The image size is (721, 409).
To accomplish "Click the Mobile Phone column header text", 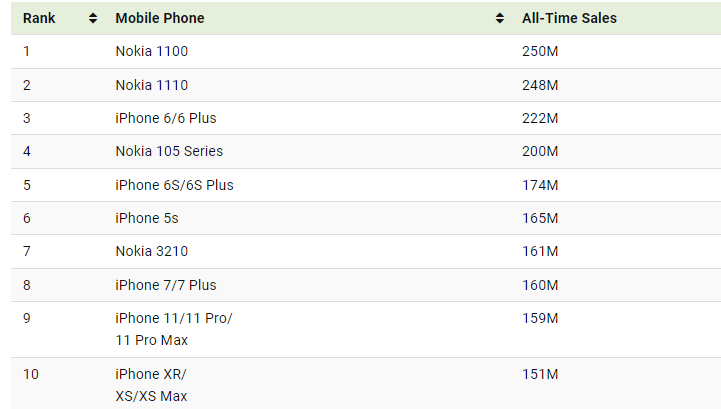I will coord(161,19).
